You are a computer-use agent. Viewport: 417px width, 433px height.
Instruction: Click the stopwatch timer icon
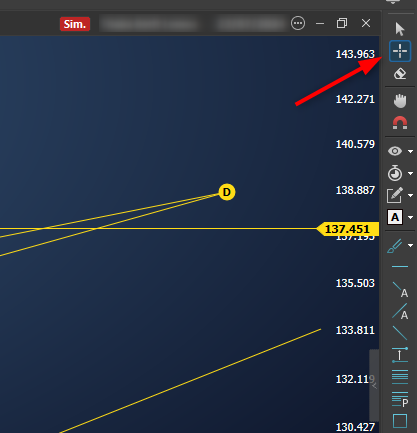point(395,173)
